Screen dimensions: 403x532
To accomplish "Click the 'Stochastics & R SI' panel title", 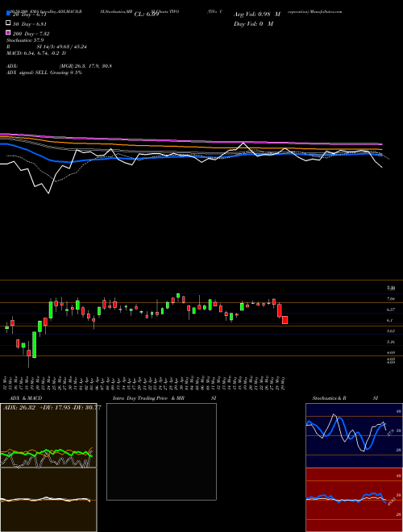I will pos(345,398).
